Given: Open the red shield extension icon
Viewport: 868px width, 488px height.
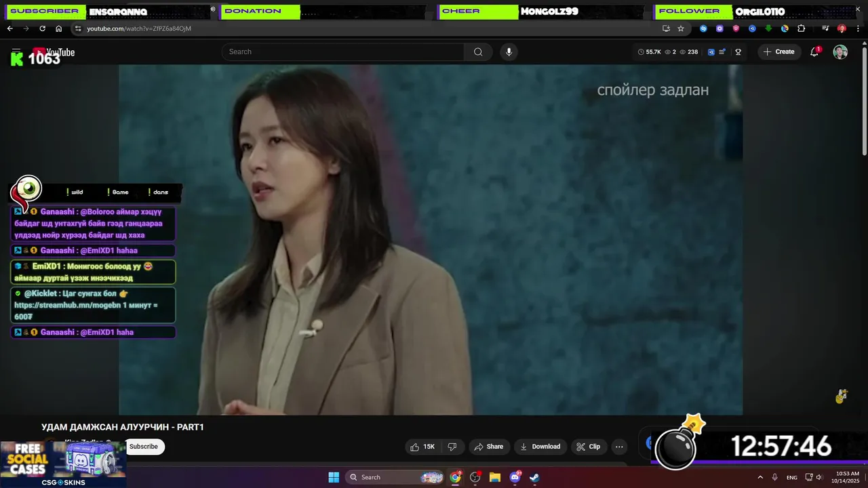Looking at the screenshot, I should pyautogui.click(x=736, y=28).
